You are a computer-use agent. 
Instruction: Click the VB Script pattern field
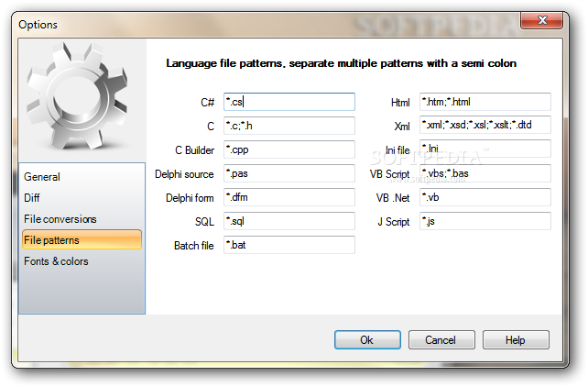click(485, 173)
